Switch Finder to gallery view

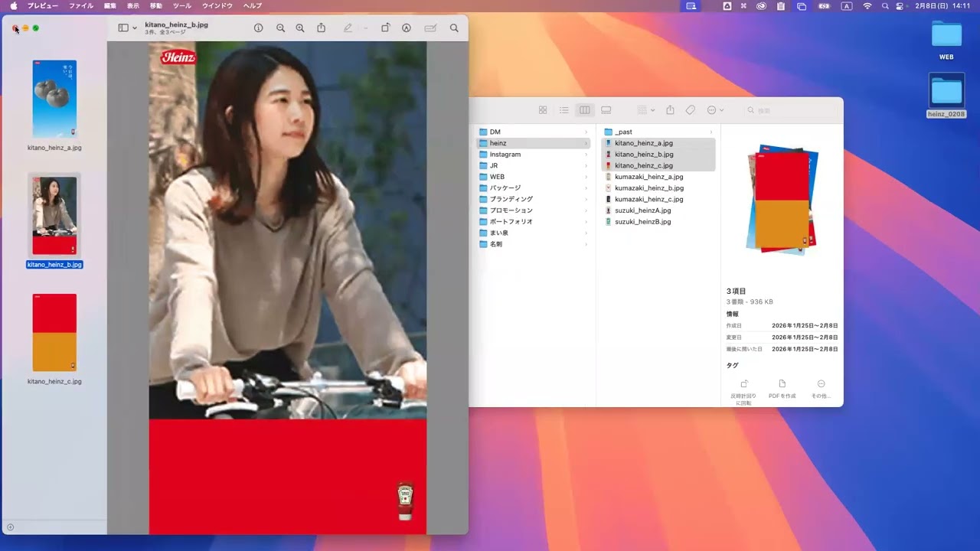[606, 110]
